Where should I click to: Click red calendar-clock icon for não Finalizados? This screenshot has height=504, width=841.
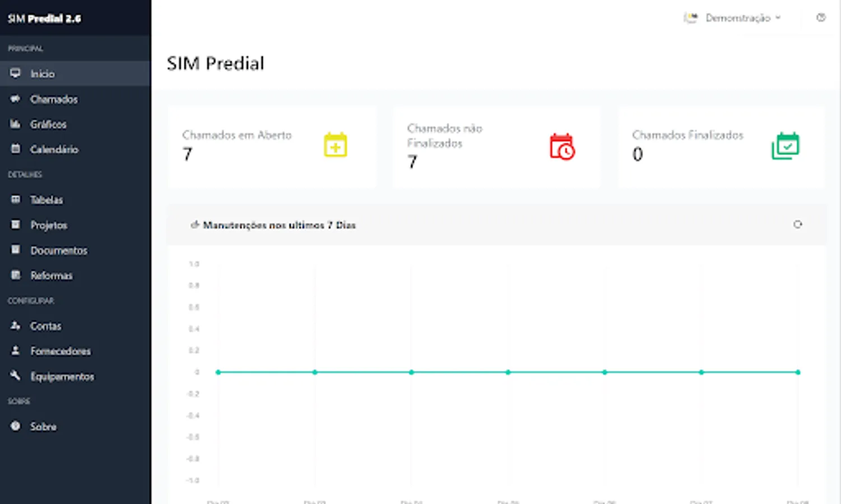pos(562,147)
